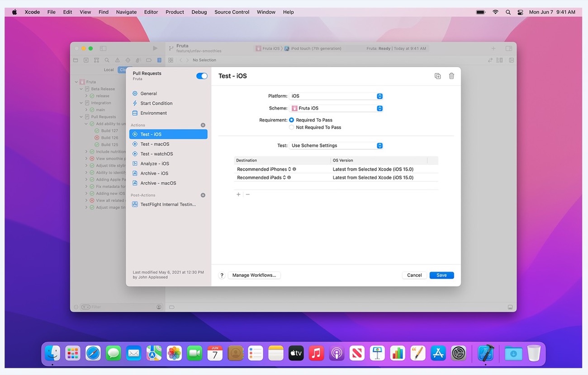Image resolution: width=588 pixels, height=375 pixels.
Task: Click the trash icon to delete workflow
Action: click(451, 76)
